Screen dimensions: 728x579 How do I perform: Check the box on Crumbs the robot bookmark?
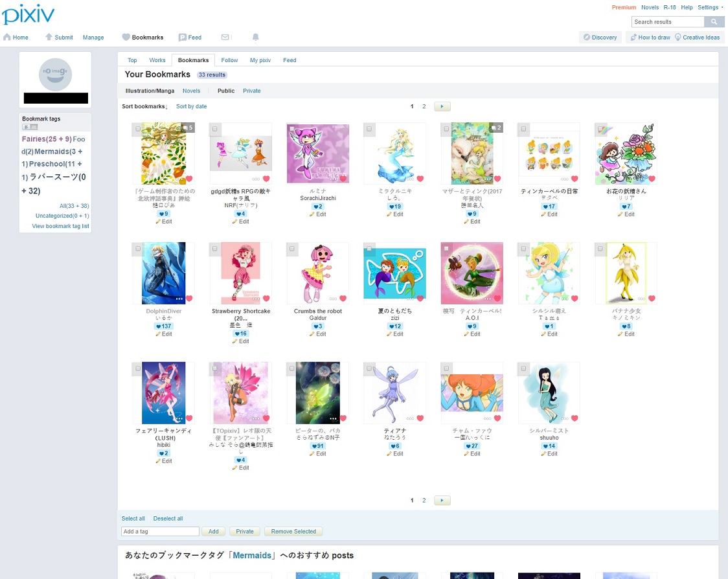coord(291,249)
